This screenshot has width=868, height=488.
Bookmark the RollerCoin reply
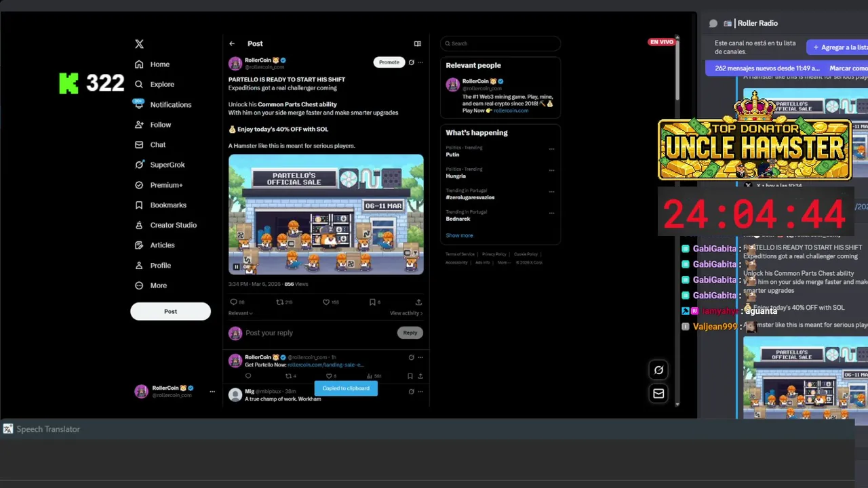(410, 376)
